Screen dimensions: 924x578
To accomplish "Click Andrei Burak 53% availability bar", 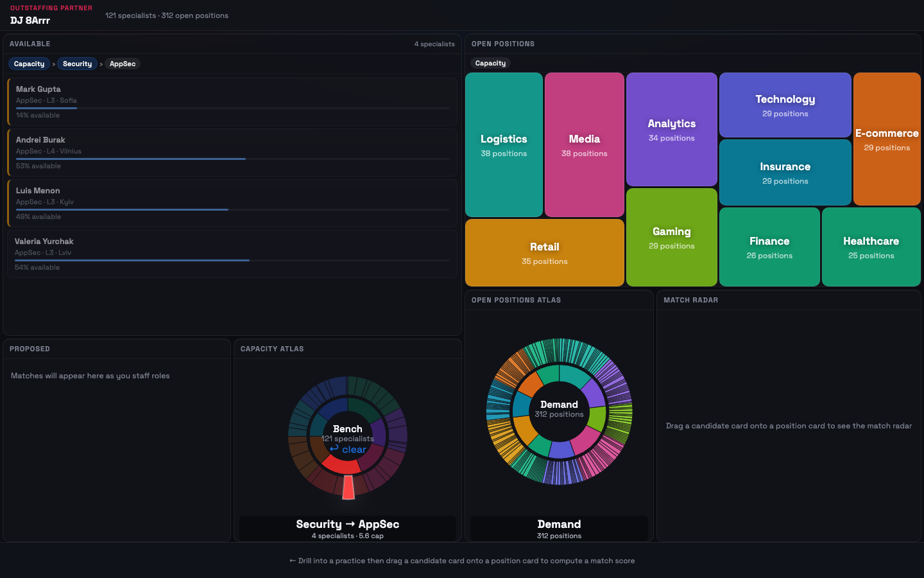I will point(232,159).
